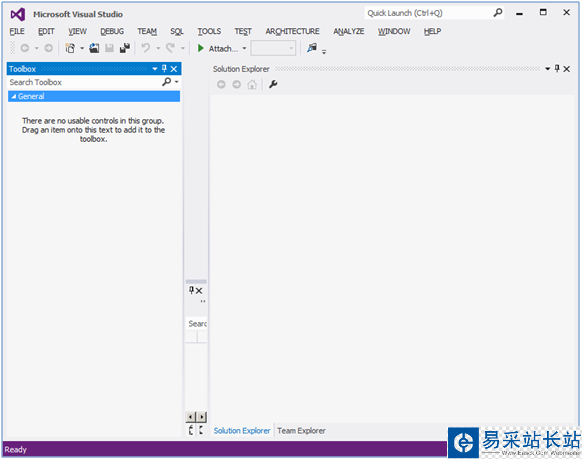Open the TEAM menu
This screenshot has width=582, height=459.
[147, 32]
